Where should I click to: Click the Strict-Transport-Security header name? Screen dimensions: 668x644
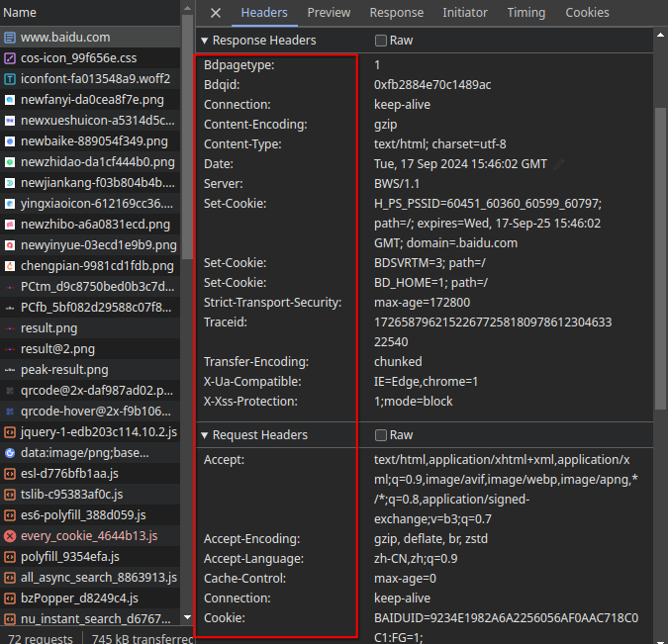273,303
